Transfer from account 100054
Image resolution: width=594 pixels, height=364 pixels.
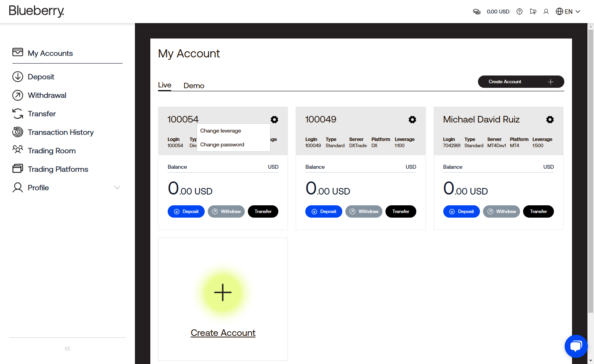click(x=263, y=211)
